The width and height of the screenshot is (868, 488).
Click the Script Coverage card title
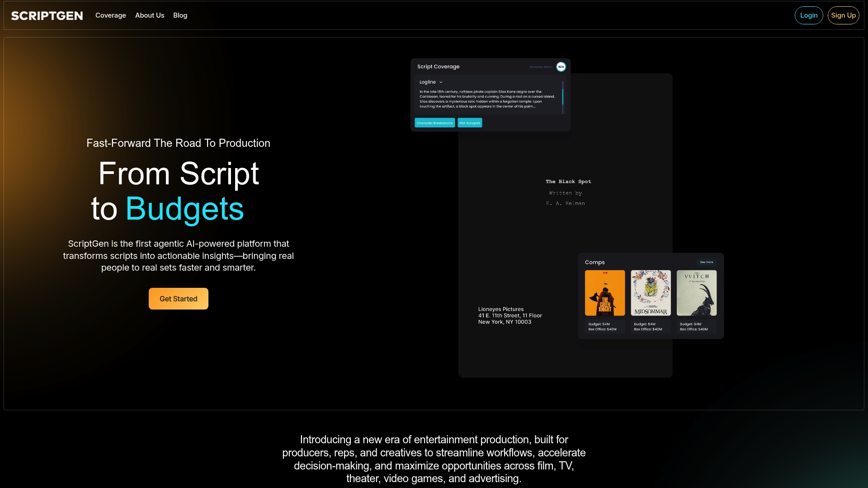438,66
